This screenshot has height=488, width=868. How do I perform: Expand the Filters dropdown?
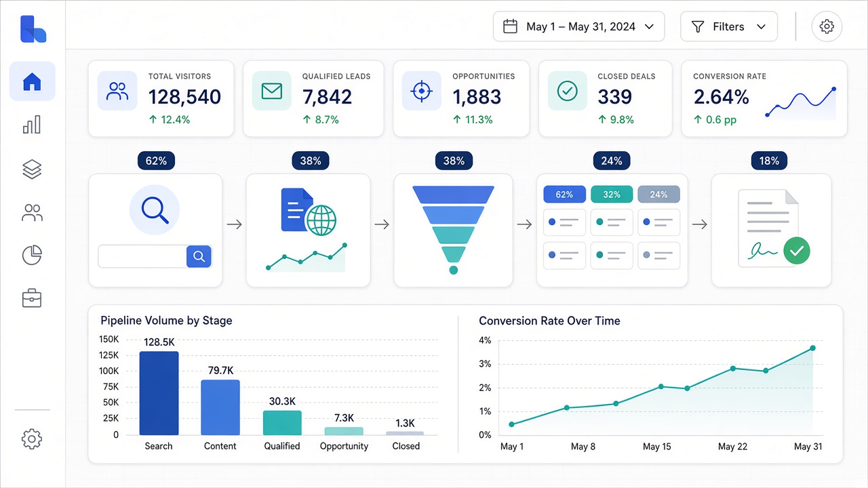pos(729,26)
